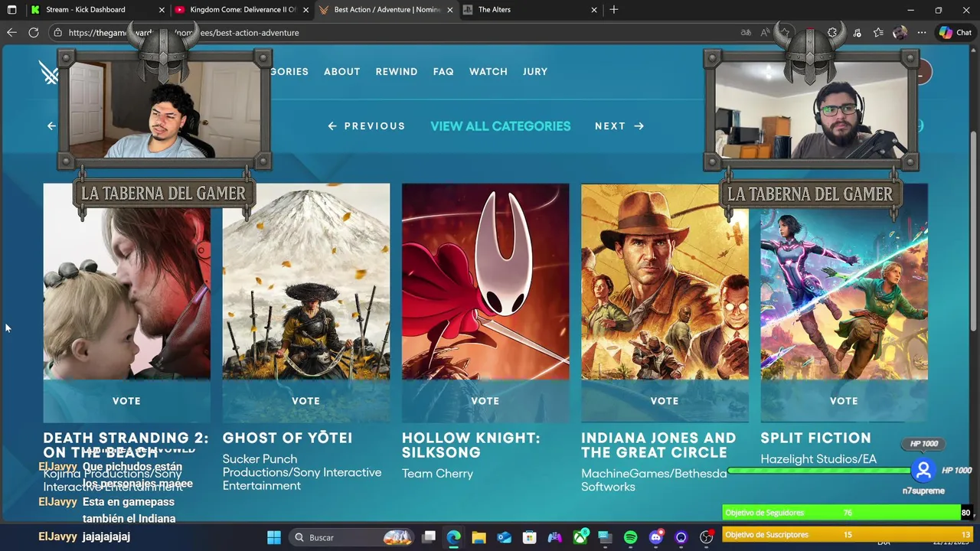The image size is (980, 551).
Task: Go back with the browser back arrow
Action: click(x=11, y=32)
